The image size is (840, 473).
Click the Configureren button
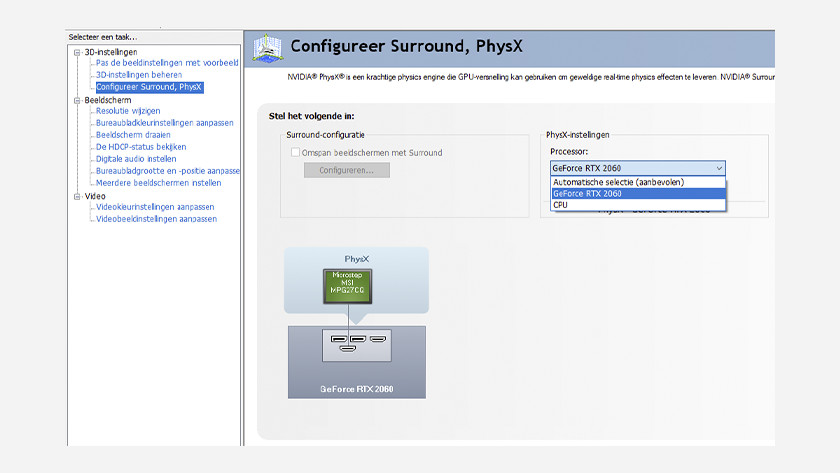pos(346,171)
